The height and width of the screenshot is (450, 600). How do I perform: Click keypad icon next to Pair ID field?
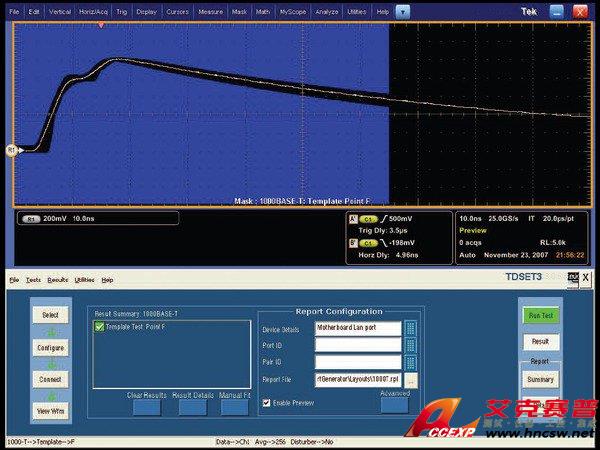tap(411, 362)
